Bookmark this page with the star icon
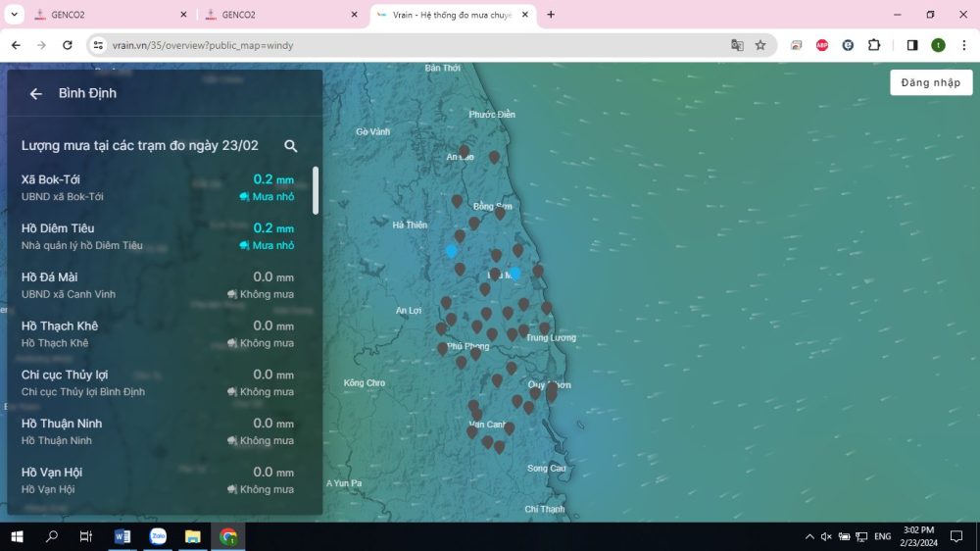 point(760,45)
